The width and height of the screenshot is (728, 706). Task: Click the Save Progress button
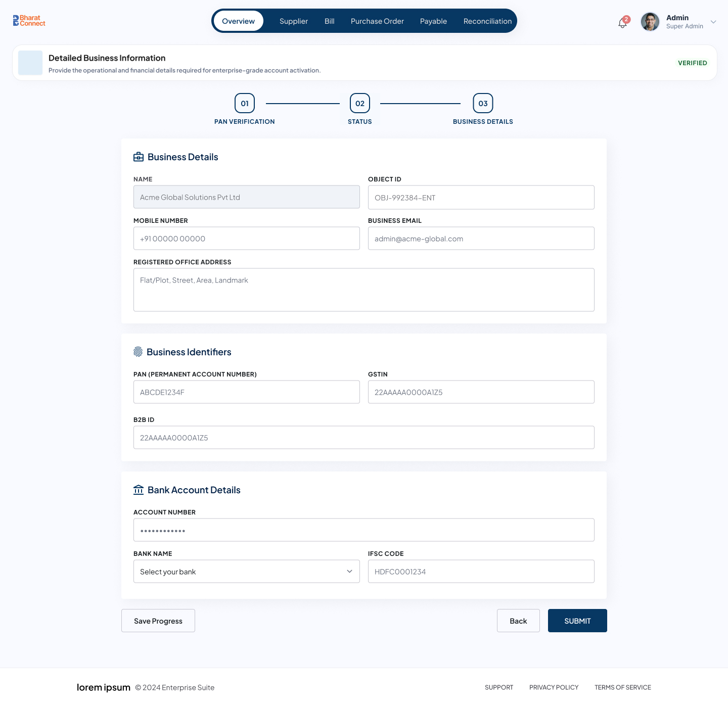coord(158,621)
